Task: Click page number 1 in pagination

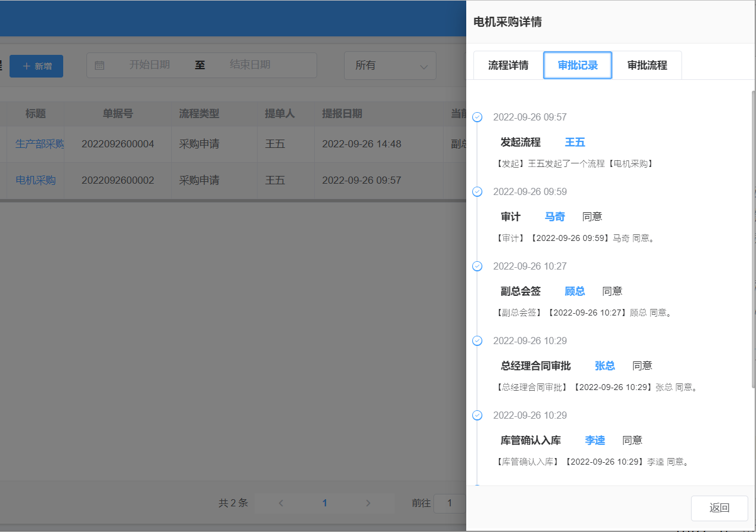Action: coord(324,503)
